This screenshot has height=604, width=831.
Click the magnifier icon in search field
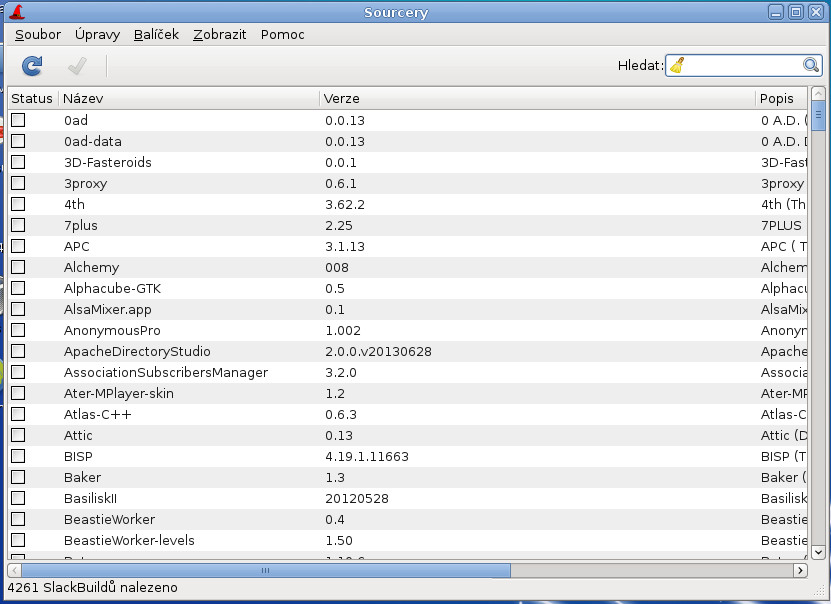pyautogui.click(x=811, y=65)
